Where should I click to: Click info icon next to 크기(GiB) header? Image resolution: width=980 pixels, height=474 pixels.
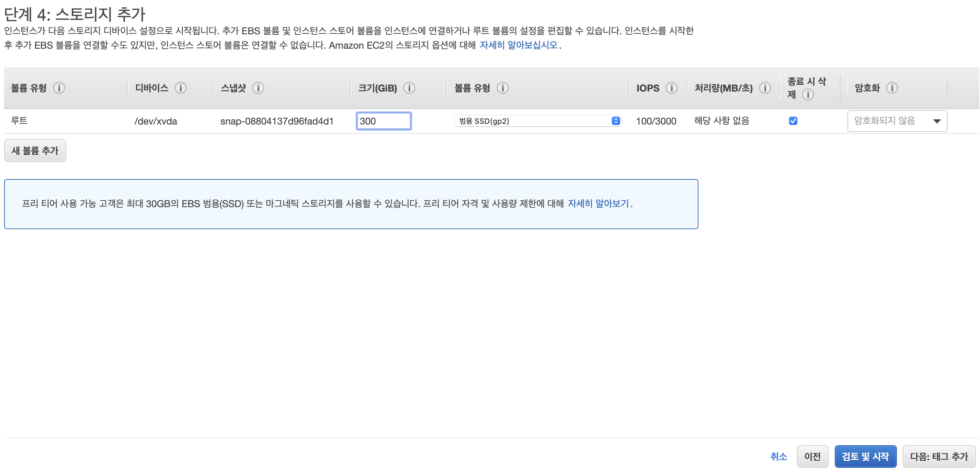pyautogui.click(x=409, y=88)
